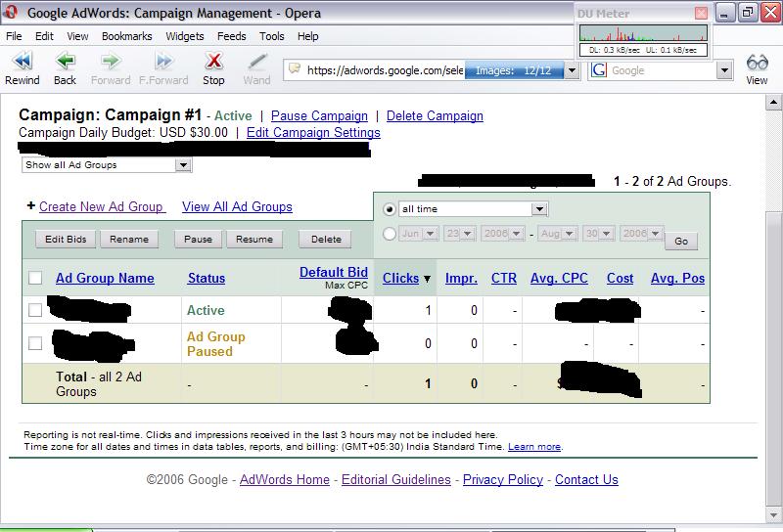Viewport: 783px width, 532px height.
Task: Click the Google search engine icon
Action: tap(599, 69)
